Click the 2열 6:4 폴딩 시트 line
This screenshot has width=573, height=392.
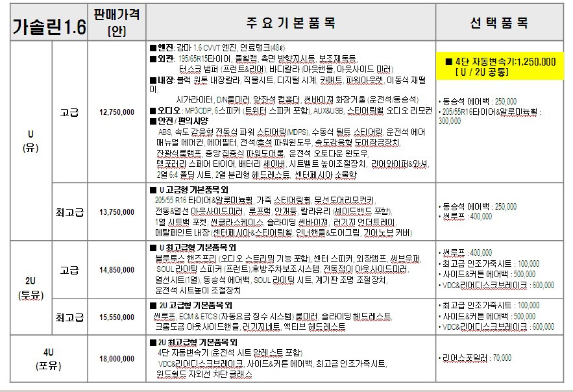tap(256, 175)
